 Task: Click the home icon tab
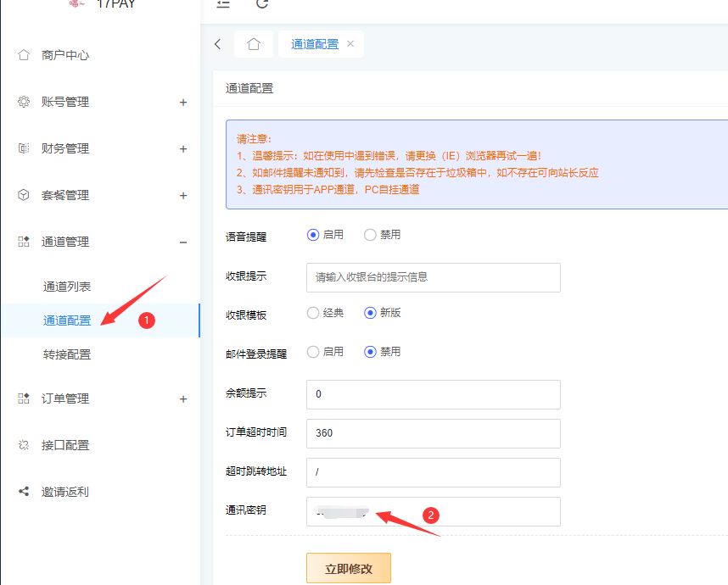(254, 44)
